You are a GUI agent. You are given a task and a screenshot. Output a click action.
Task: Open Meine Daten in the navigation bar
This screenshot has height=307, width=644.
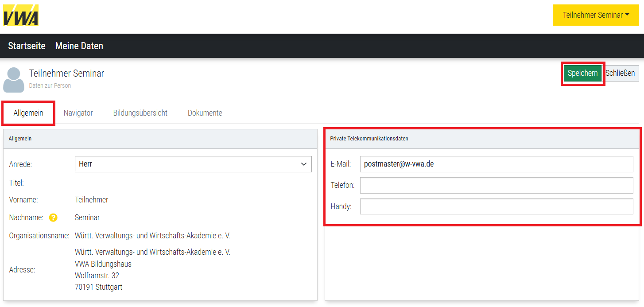pos(79,46)
